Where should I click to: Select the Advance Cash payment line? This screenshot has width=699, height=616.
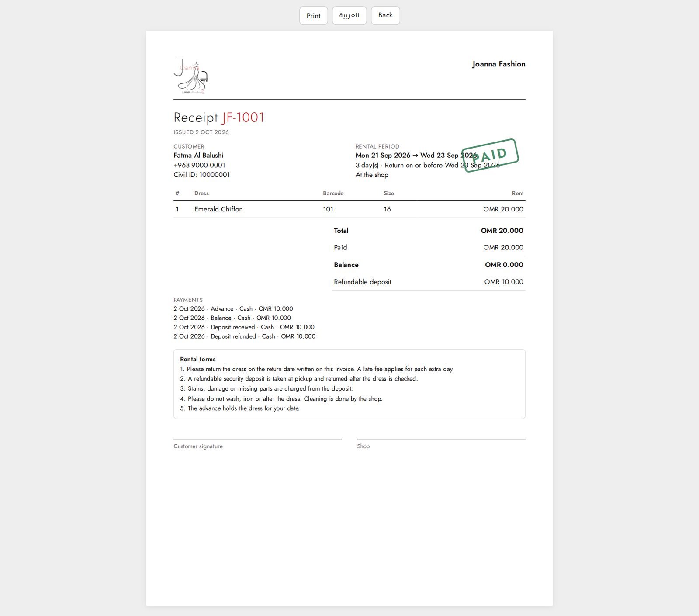[233, 308]
